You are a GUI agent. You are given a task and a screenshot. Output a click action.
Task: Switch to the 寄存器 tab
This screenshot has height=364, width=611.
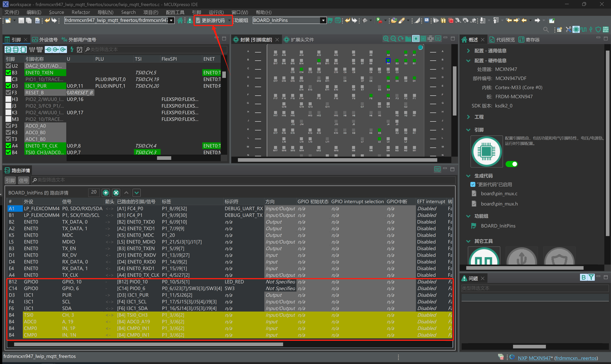[x=529, y=40]
